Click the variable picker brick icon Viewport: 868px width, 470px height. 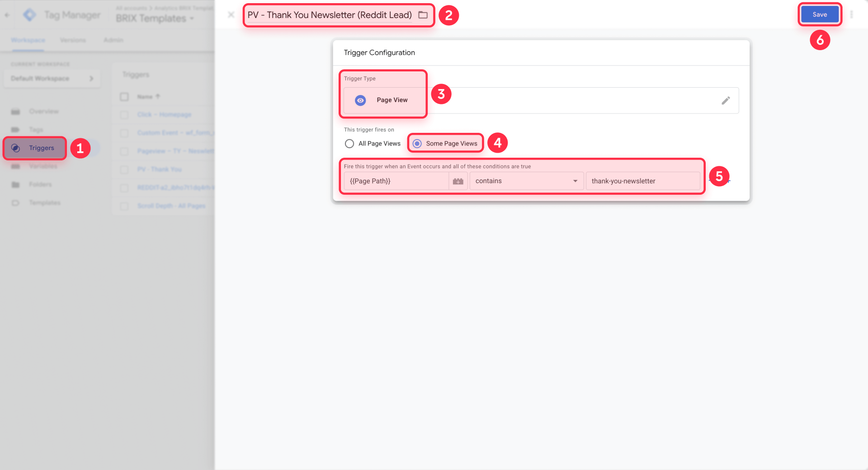click(458, 181)
